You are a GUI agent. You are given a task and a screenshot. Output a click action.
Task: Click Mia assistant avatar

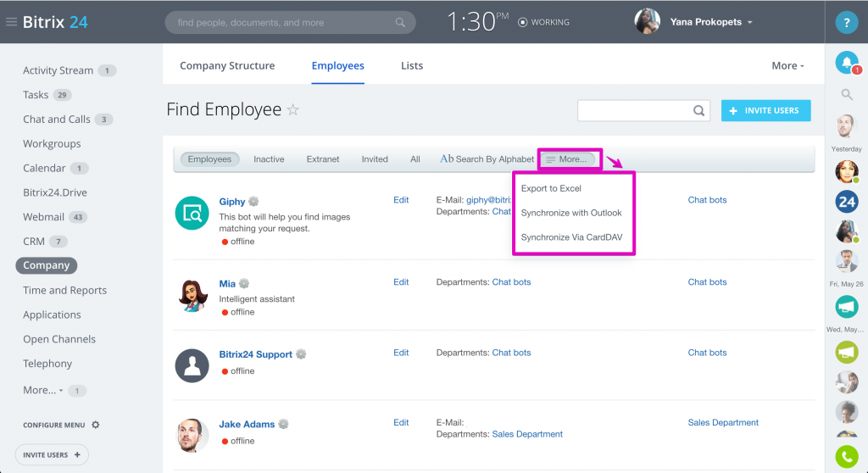tap(192, 295)
